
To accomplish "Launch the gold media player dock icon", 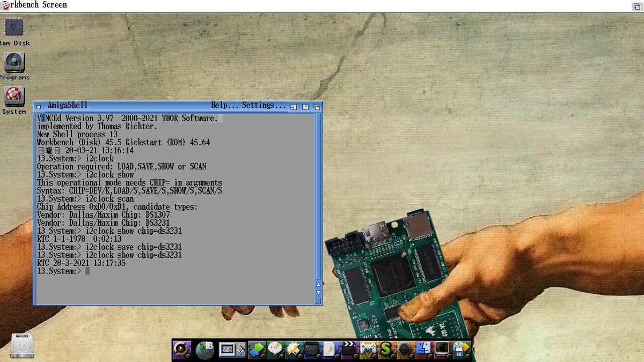I will [181, 350].
